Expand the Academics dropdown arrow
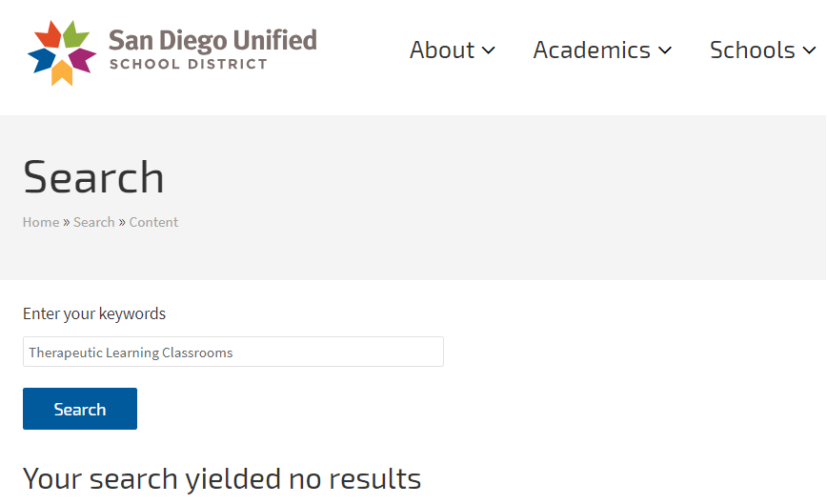The image size is (827, 504). coord(665,50)
